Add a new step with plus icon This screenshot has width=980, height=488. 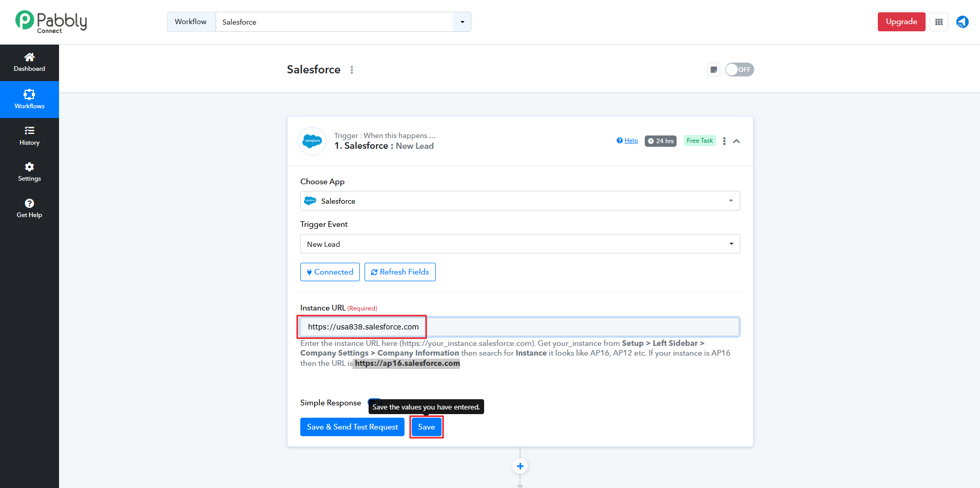coord(520,466)
